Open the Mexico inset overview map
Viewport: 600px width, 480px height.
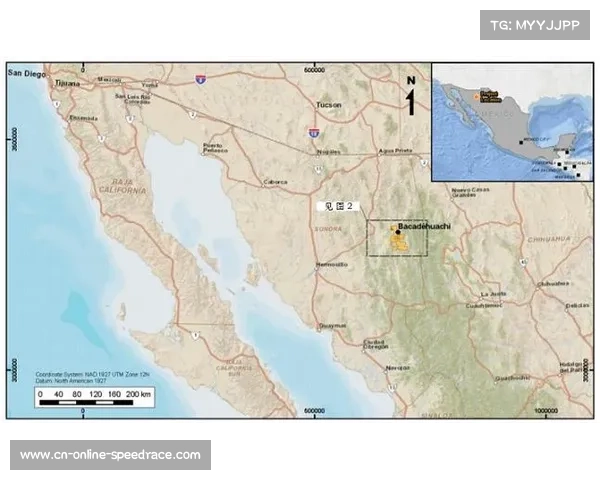click(512, 122)
